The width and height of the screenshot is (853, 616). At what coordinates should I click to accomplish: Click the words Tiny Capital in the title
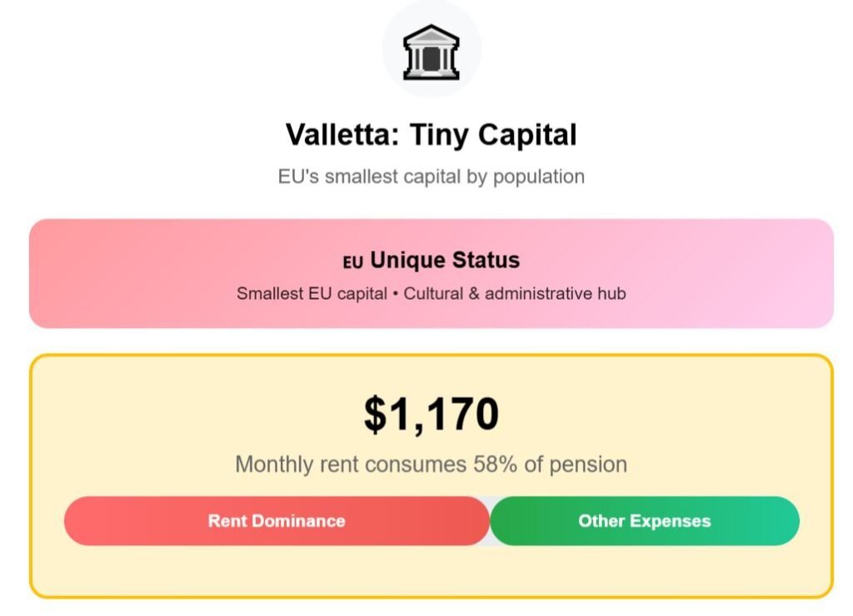pyautogui.click(x=493, y=135)
